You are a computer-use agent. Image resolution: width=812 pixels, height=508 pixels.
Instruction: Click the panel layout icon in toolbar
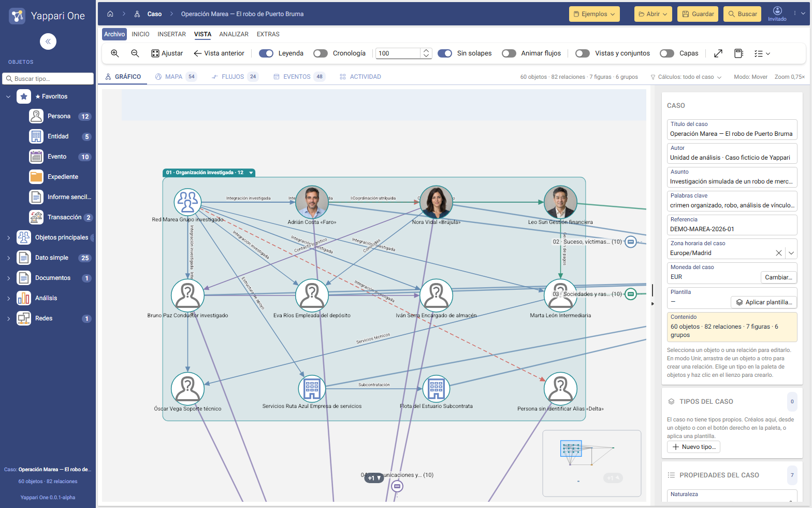(x=739, y=53)
